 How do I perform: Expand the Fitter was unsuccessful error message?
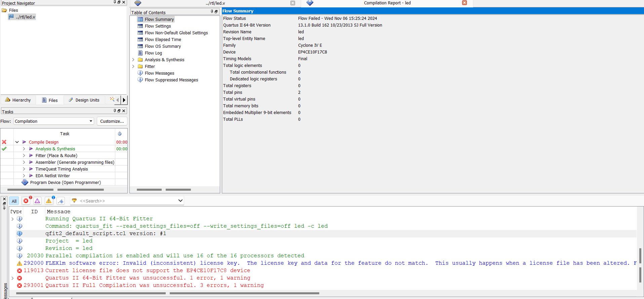click(x=13, y=278)
